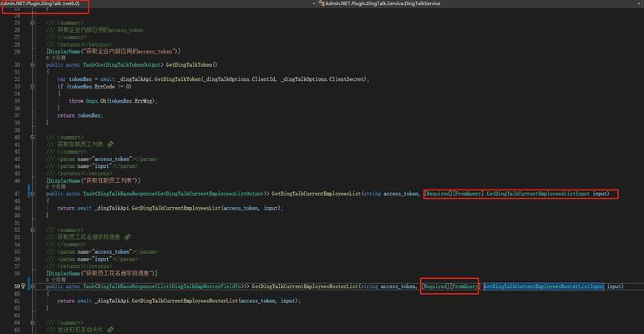Open references link above GetDingTalkToken method
This screenshot has height=334, width=644.
click(55, 58)
